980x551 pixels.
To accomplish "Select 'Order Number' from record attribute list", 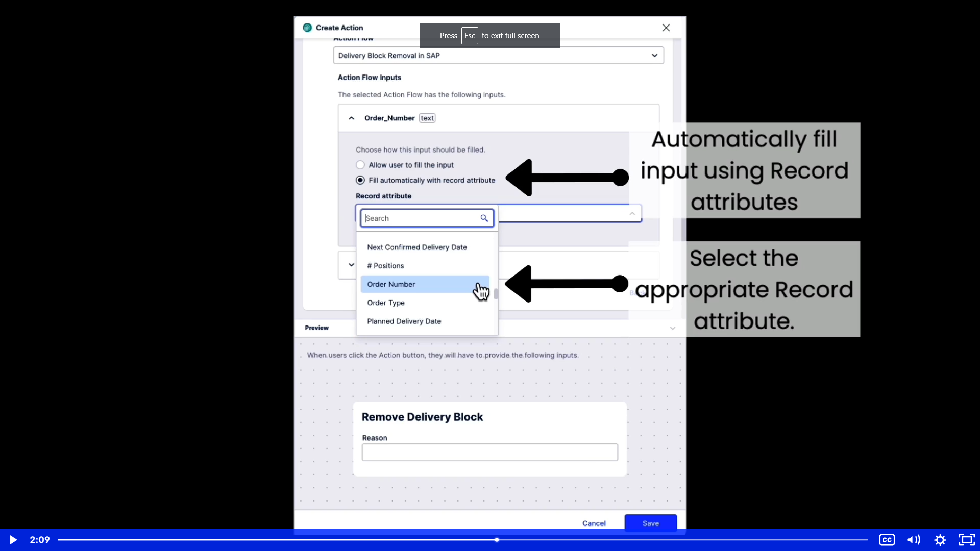I will click(x=391, y=284).
